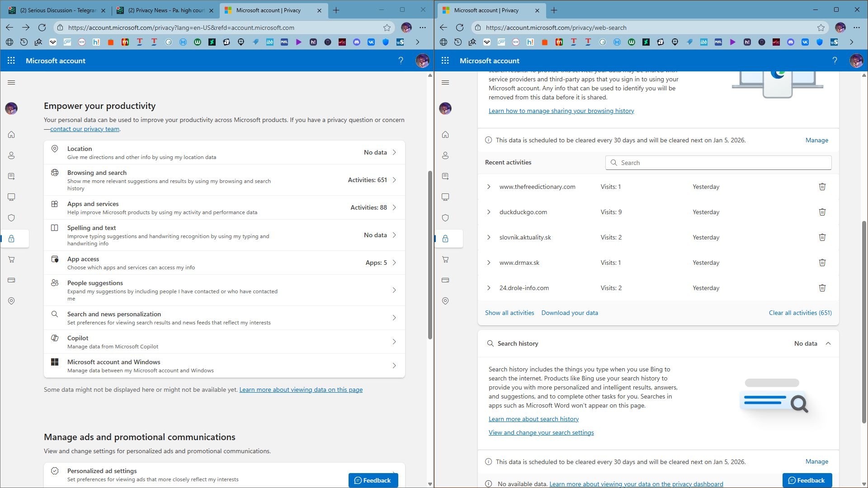Click the left window's vertical scrollbar thumb
The image size is (868, 488).
[x=430, y=255]
